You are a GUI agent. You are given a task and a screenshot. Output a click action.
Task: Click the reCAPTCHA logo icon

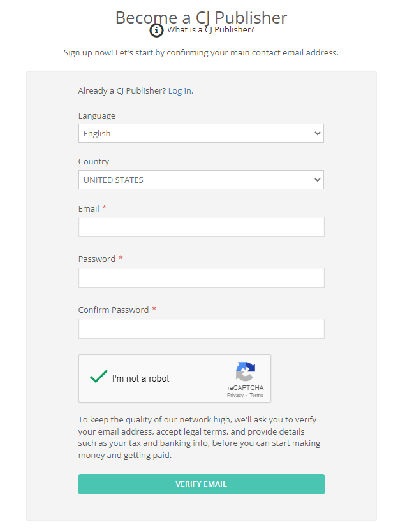pos(245,372)
